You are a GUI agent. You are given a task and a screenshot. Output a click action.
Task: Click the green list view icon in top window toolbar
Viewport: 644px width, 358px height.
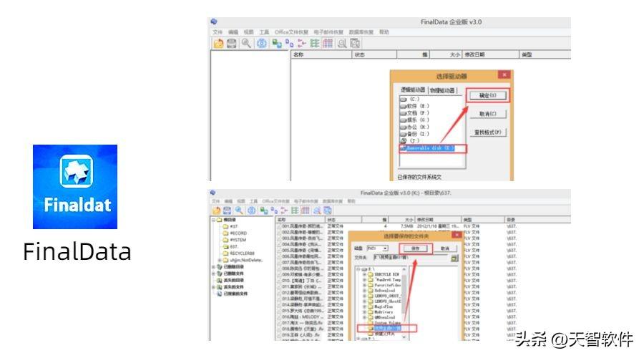click(315, 43)
